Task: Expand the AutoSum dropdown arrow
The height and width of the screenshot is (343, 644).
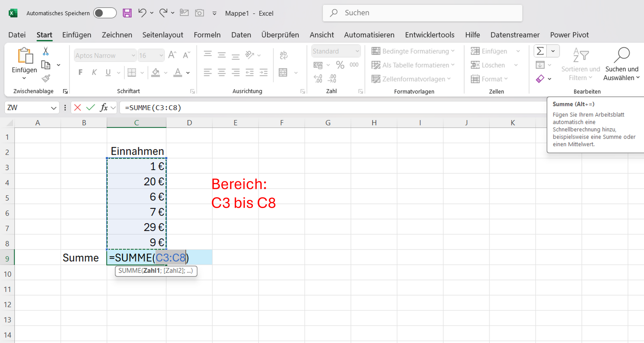Action: (x=553, y=51)
